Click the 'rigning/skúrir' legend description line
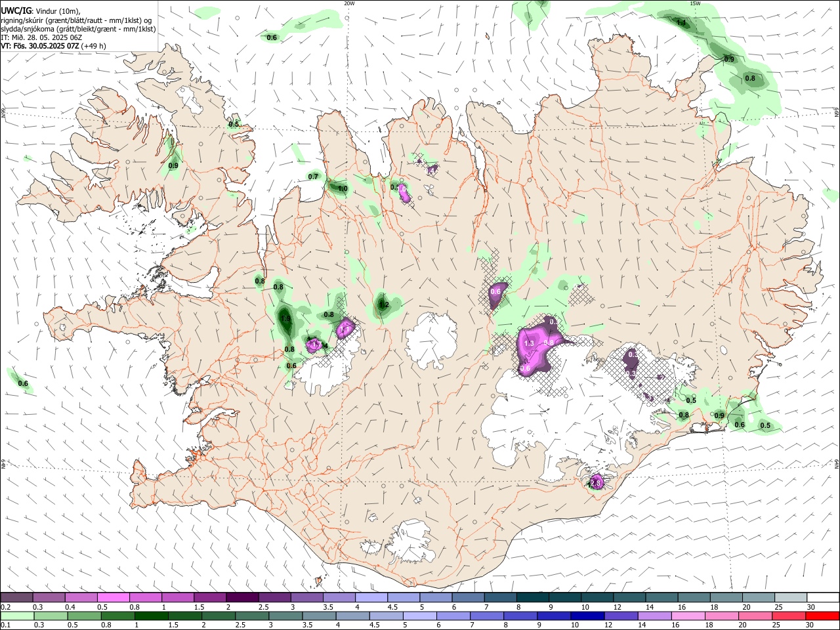This screenshot has width=840, height=630. click(76, 20)
